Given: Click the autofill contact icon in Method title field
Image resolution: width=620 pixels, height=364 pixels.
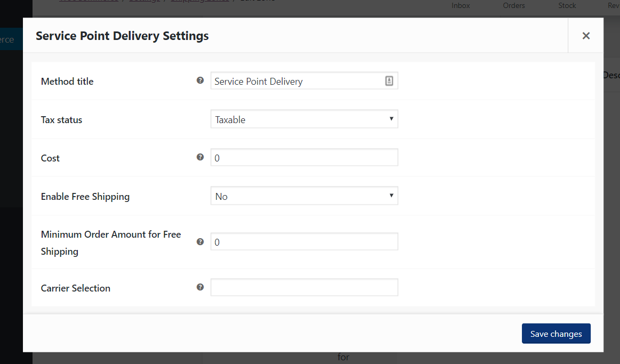Looking at the screenshot, I should (x=389, y=80).
